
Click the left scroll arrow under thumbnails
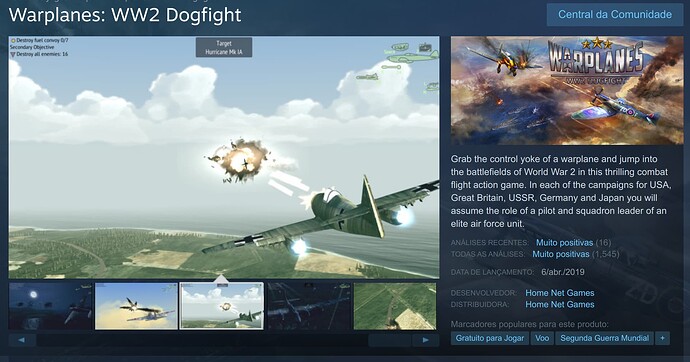pyautogui.click(x=22, y=340)
